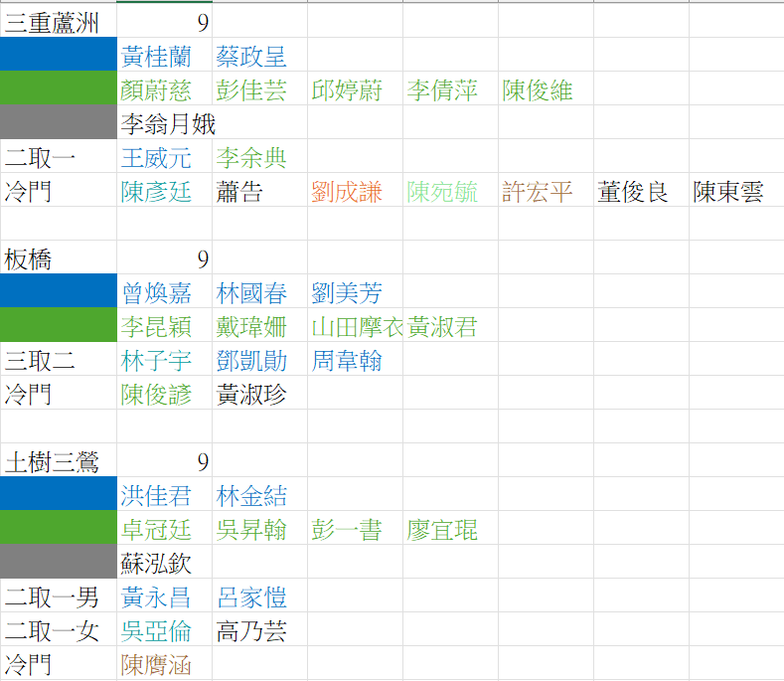Select the cell with 李昆穎
The width and height of the screenshot is (784, 681).
point(165,325)
